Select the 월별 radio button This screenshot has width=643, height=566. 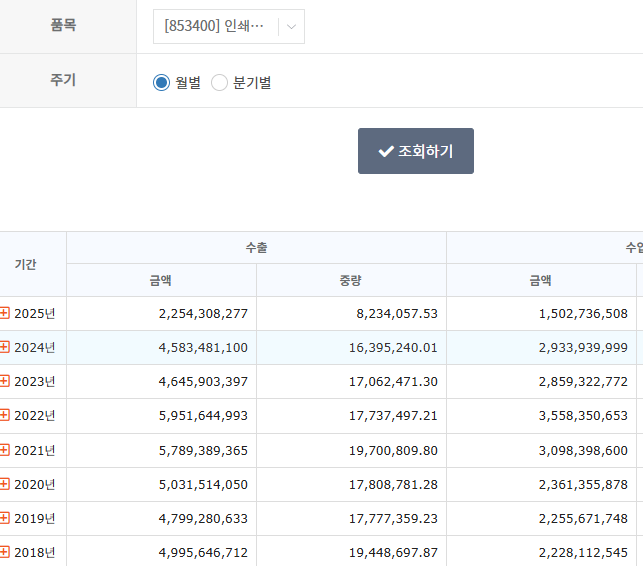(161, 83)
